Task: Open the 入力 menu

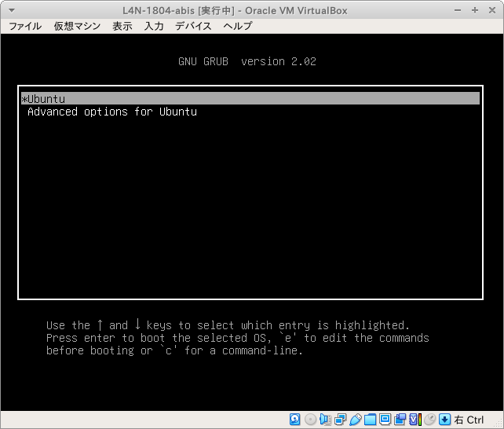Action: 154,26
